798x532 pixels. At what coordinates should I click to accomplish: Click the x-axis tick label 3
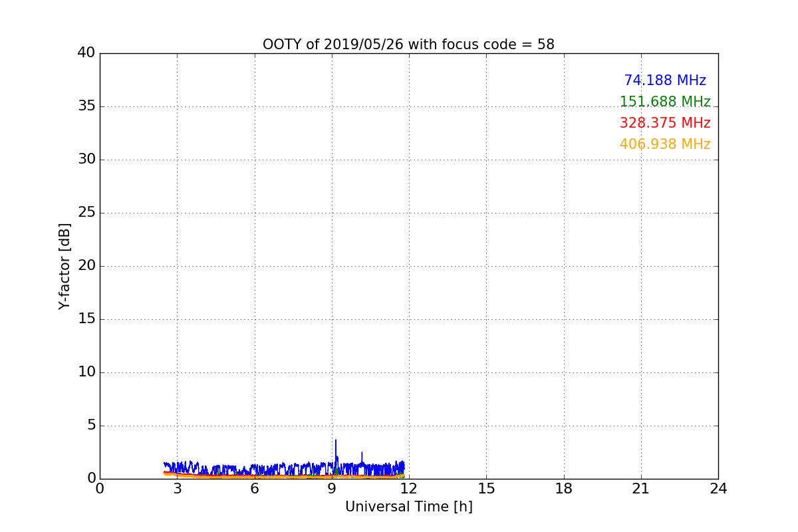click(x=177, y=489)
